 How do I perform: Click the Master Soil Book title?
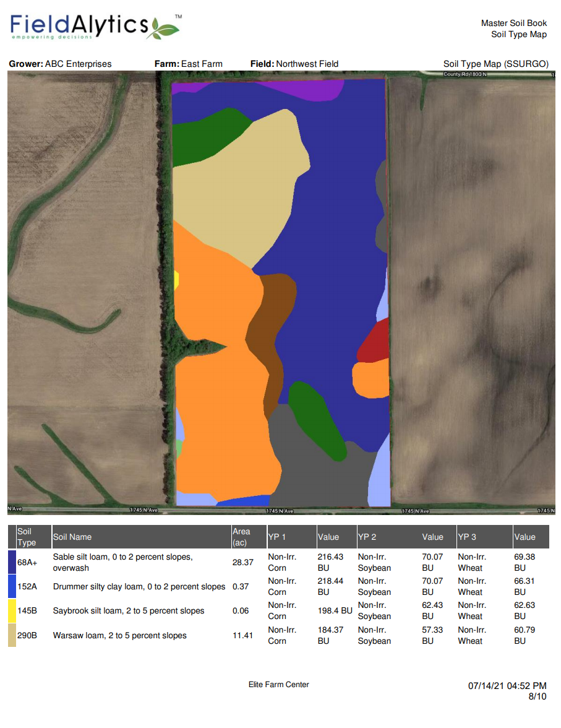point(513,23)
